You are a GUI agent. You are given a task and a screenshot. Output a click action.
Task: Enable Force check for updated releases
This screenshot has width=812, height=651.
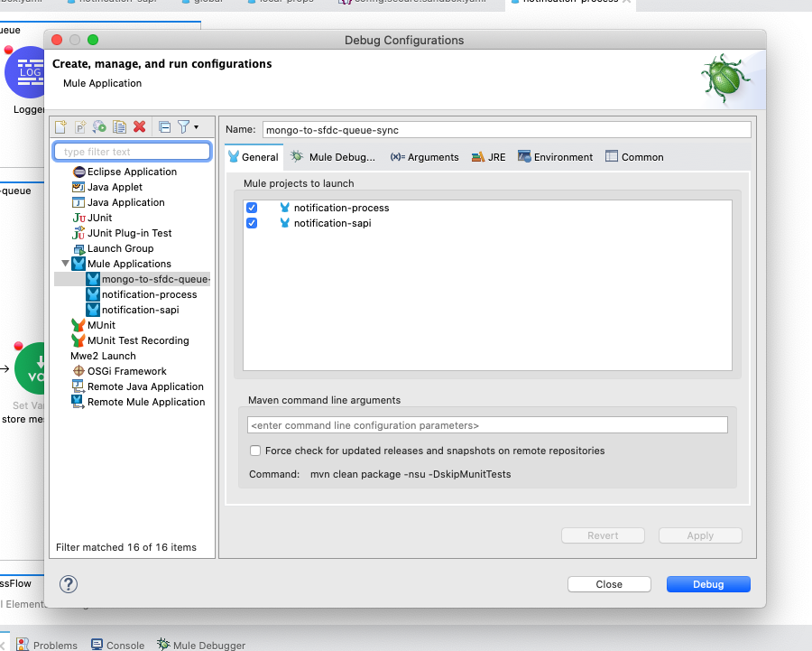coord(256,451)
